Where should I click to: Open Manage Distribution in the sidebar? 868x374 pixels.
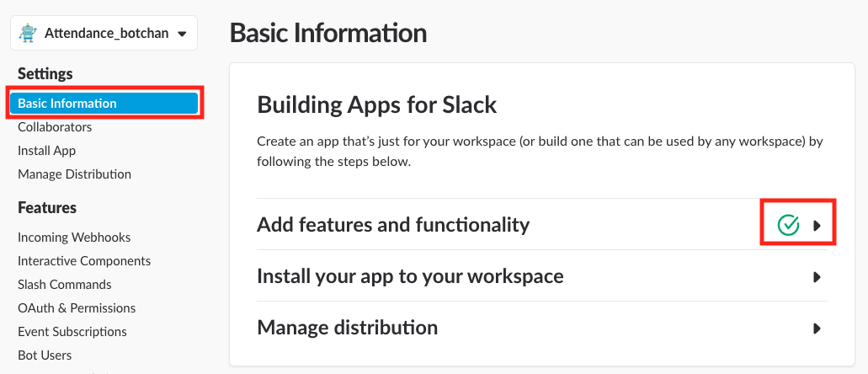(x=74, y=174)
